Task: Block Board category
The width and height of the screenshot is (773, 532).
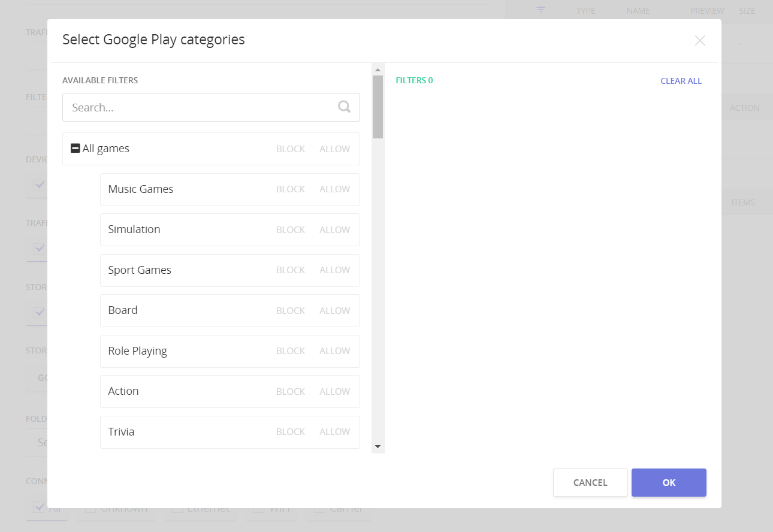Action: [x=291, y=311]
